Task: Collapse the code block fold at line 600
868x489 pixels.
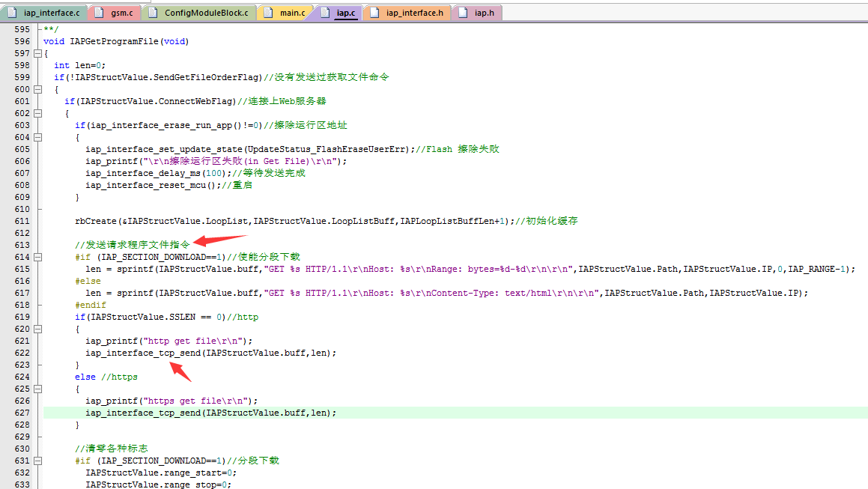Action: [x=37, y=89]
